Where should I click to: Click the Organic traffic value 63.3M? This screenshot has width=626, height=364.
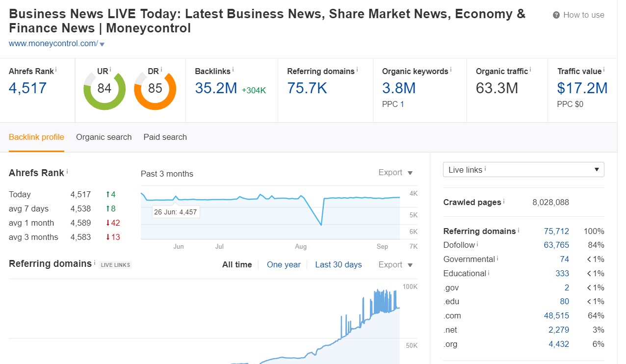point(496,88)
